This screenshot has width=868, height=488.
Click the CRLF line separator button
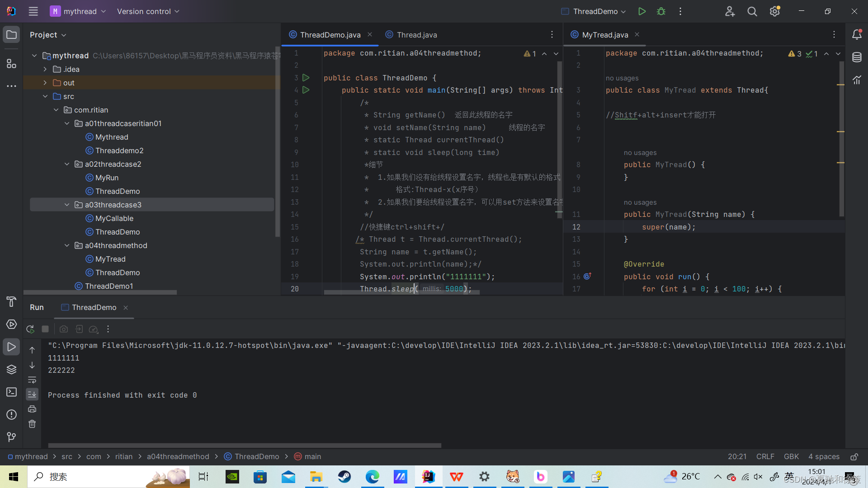click(765, 457)
